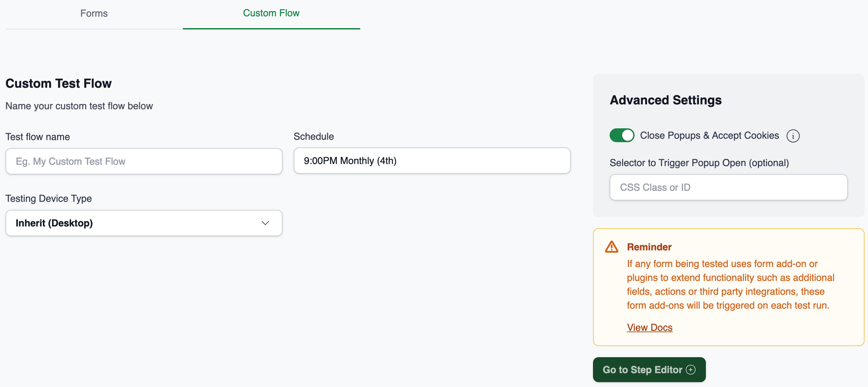Viewport: 868px width, 387px height.
Task: Click the Close Popups & Accept Cookies label
Action: coord(709,136)
